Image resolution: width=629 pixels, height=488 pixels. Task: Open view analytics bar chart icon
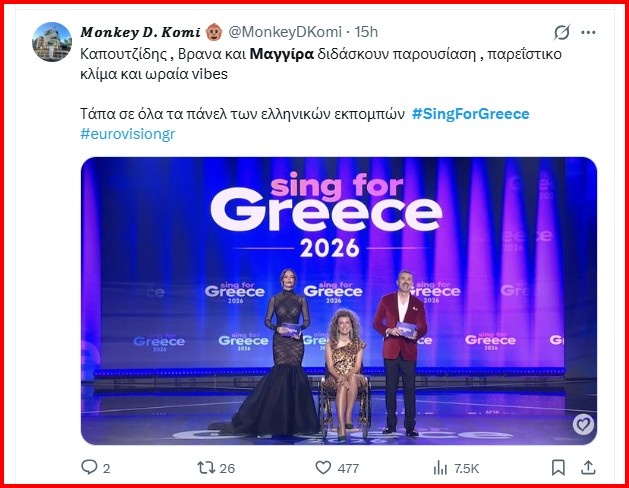point(440,467)
